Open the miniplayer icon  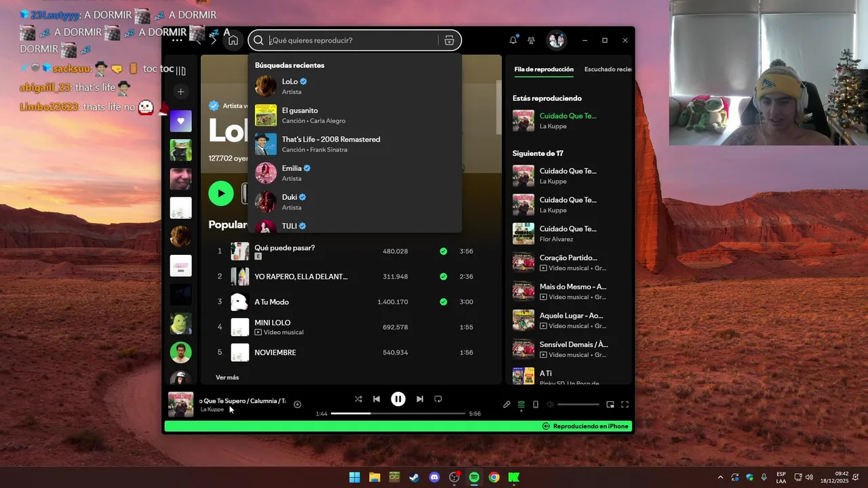point(610,405)
